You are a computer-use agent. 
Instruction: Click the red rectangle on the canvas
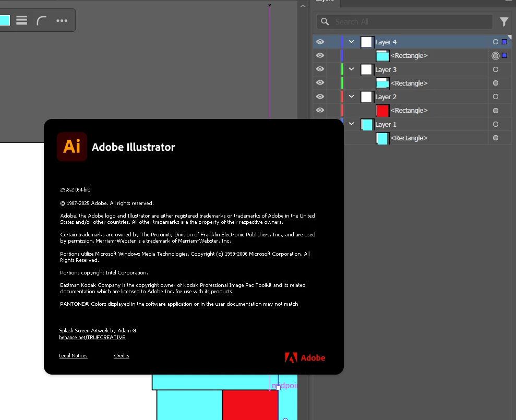click(250, 405)
